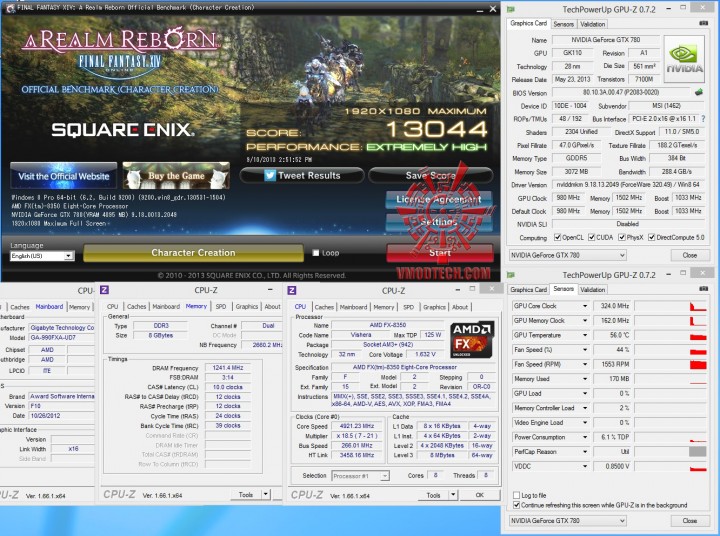Click the GPU-Z title bar icon in top window
The image size is (720, 536).
(511, 9)
